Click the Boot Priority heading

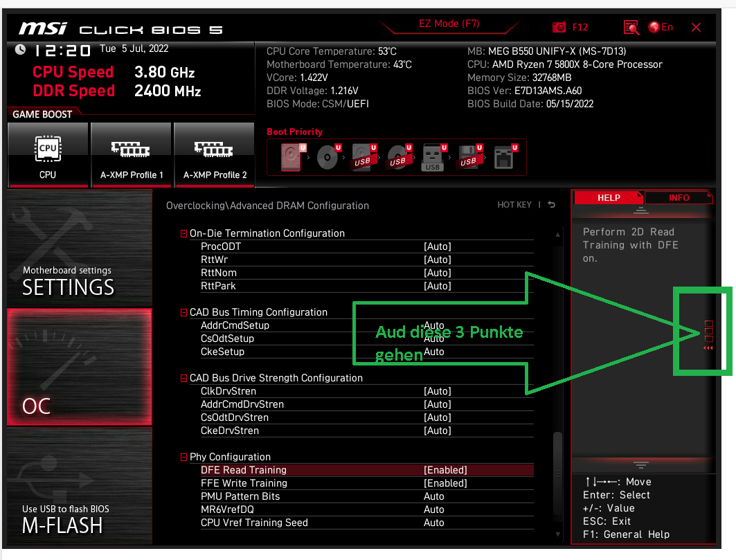tap(294, 132)
